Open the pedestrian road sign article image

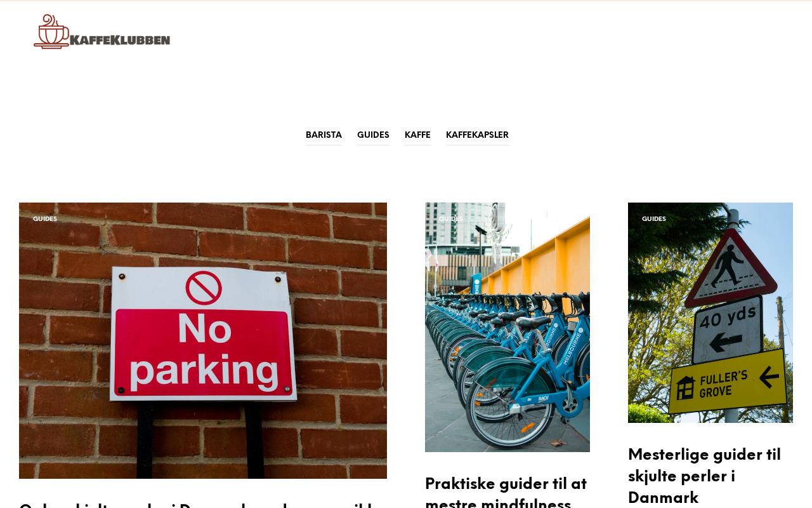tap(710, 312)
